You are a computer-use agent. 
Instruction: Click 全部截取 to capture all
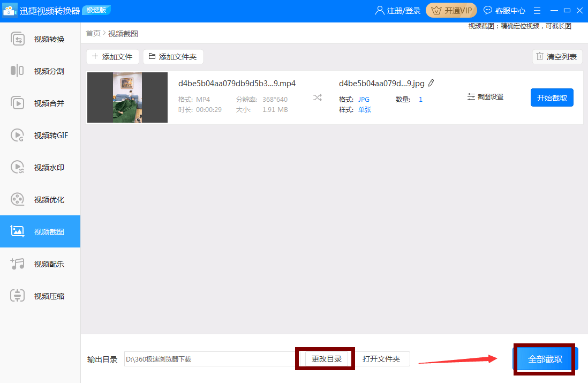(x=545, y=359)
